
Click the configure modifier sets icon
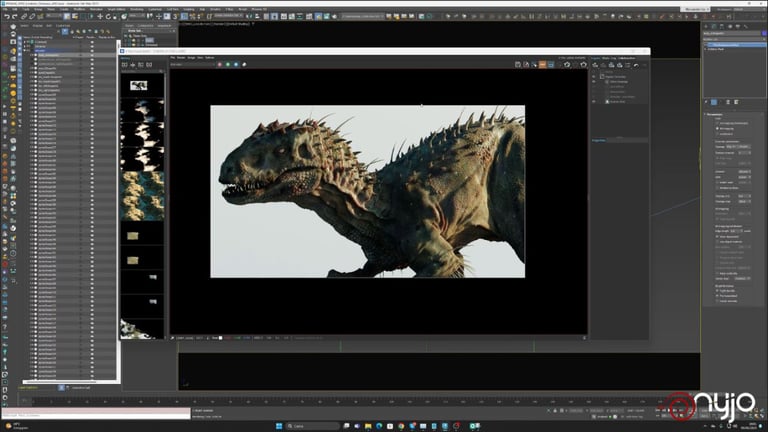click(736, 102)
